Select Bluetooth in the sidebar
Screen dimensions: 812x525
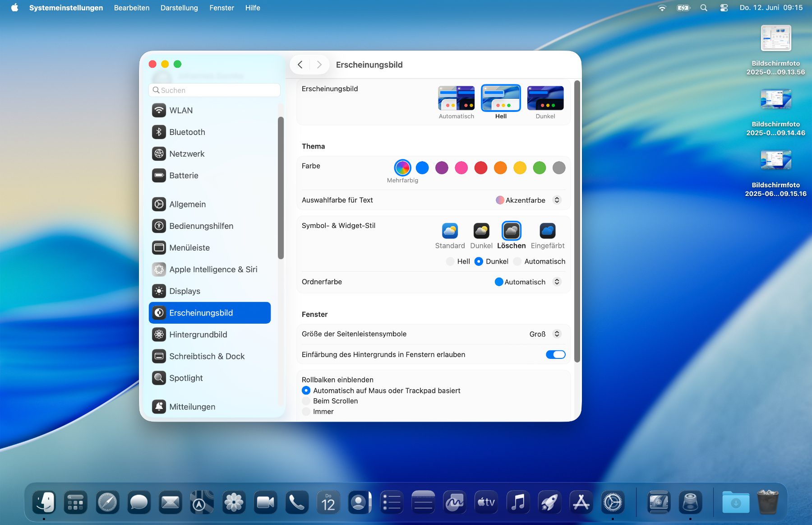187,132
